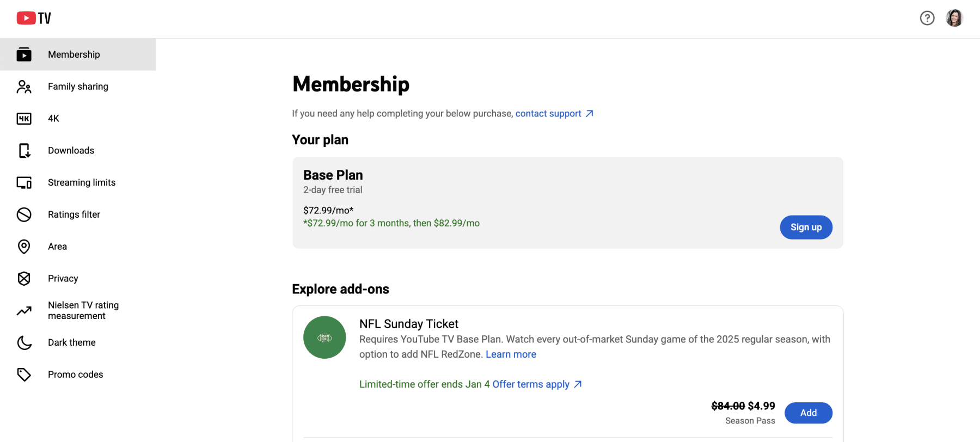
Task: Go to Streaming limits settings
Action: 82,182
